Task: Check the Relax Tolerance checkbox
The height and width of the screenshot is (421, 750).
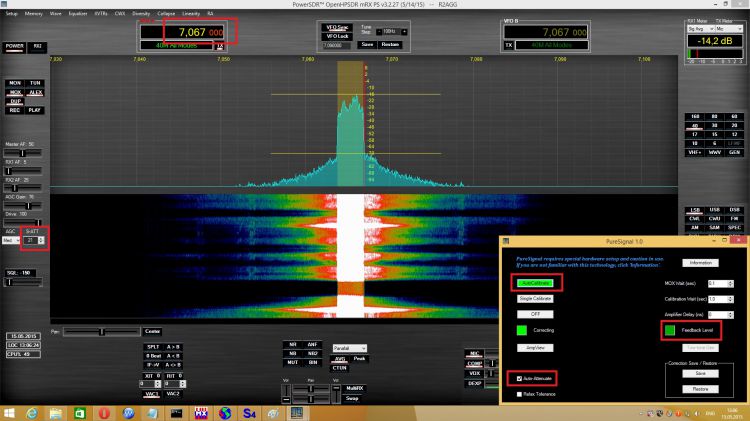Action: [519, 394]
